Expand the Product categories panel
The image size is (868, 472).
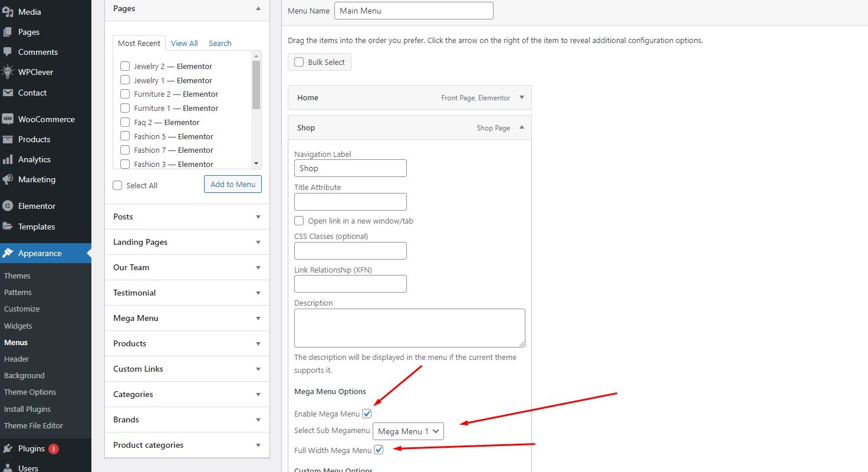tap(258, 445)
